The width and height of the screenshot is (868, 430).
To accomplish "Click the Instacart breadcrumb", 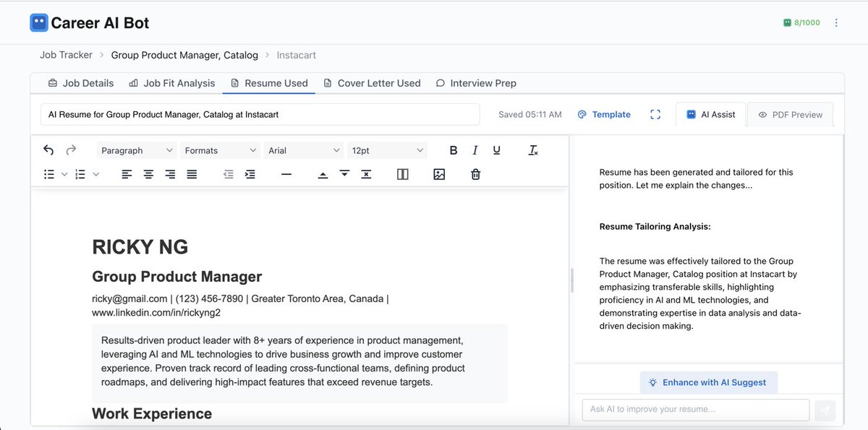I will [x=297, y=55].
